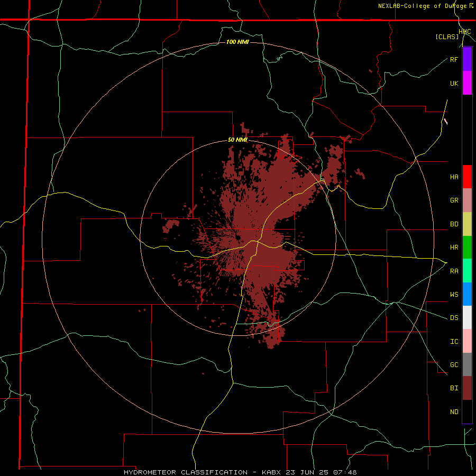Image resolution: width=476 pixels, height=476 pixels.
Task: Click the 'GC' legend label
Action: [454, 365]
